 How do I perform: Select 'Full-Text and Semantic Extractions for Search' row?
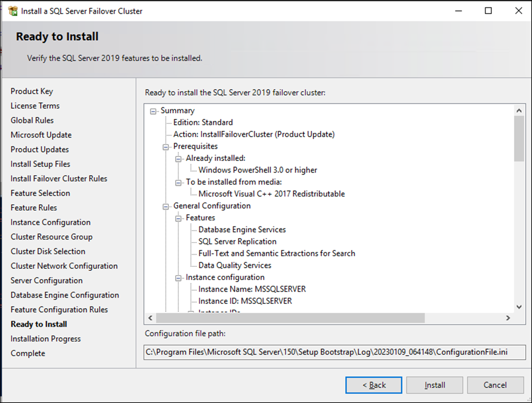click(277, 253)
